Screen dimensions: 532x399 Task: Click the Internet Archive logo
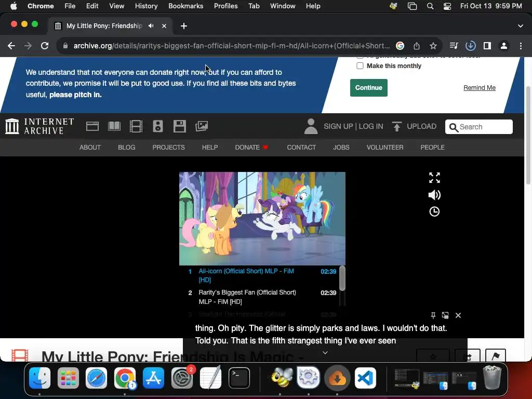click(x=39, y=126)
